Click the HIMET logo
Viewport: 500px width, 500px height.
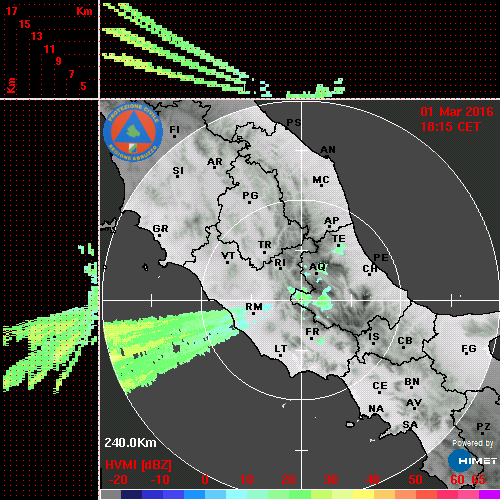click(473, 461)
